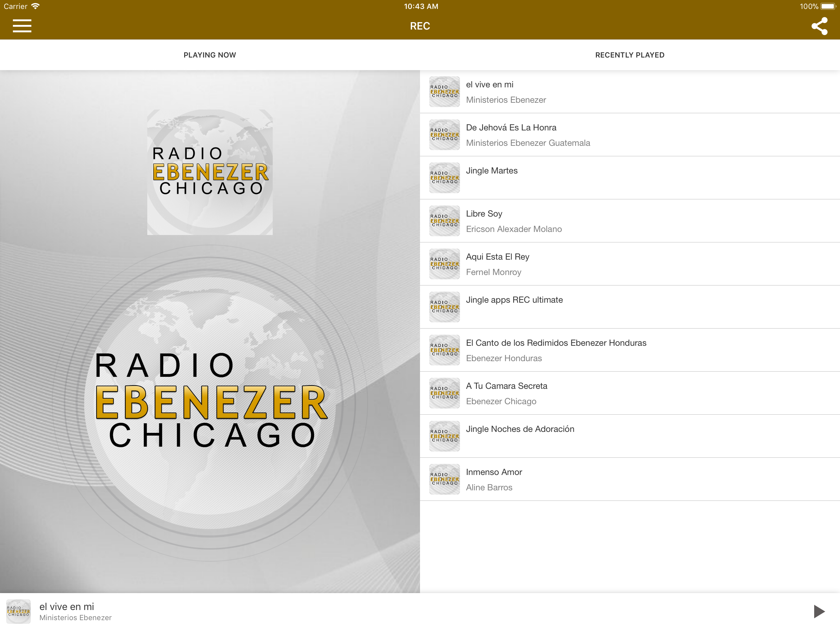Image resolution: width=840 pixels, height=630 pixels.
Task: Click thumbnail beside 'Inmenso Amor'
Action: pyautogui.click(x=444, y=479)
